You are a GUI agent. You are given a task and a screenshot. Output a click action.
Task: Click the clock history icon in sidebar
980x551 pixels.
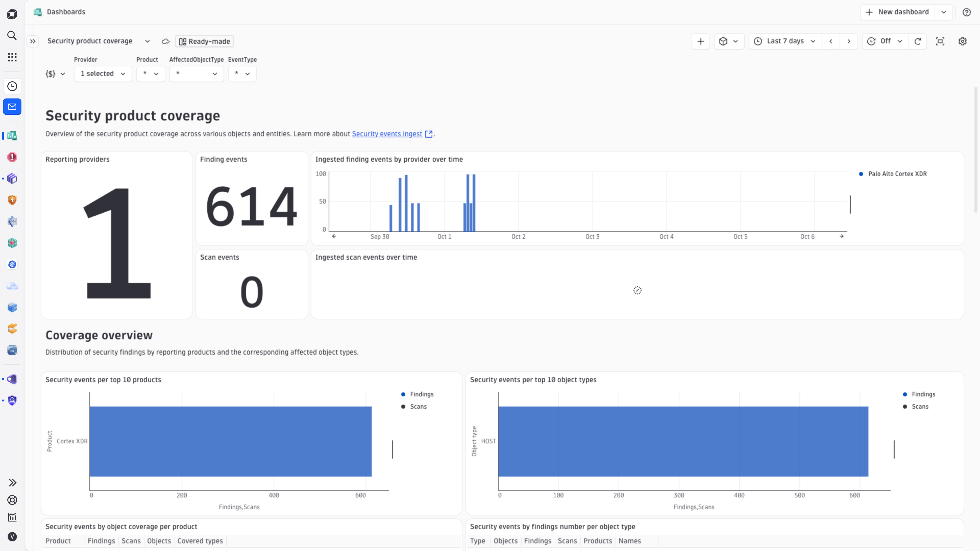12,86
